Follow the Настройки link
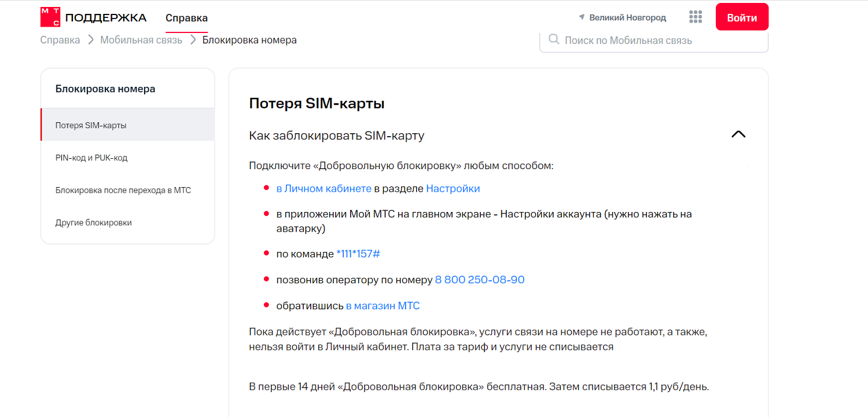Viewport: 868px width, 417px height. tap(453, 188)
